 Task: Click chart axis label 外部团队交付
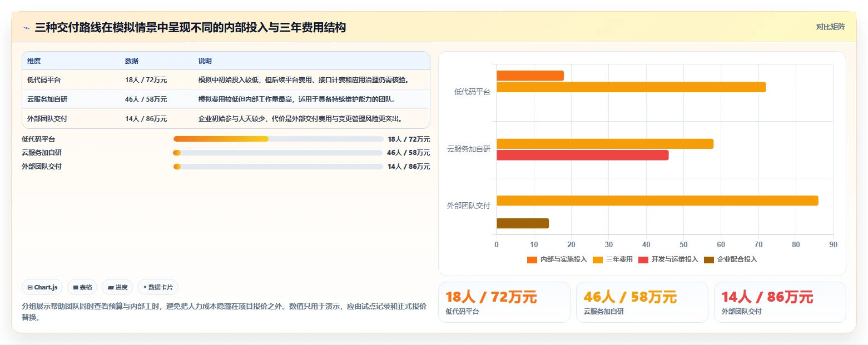coord(469,206)
